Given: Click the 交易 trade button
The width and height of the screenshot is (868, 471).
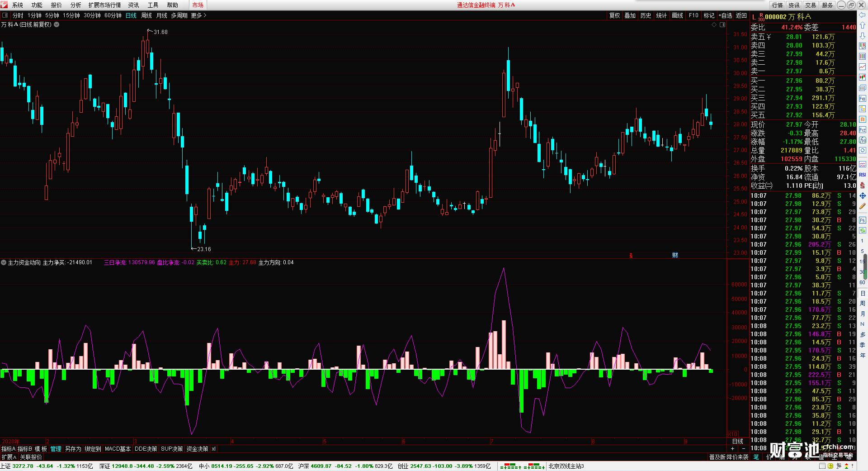Looking at the screenshot, I should (811, 5).
